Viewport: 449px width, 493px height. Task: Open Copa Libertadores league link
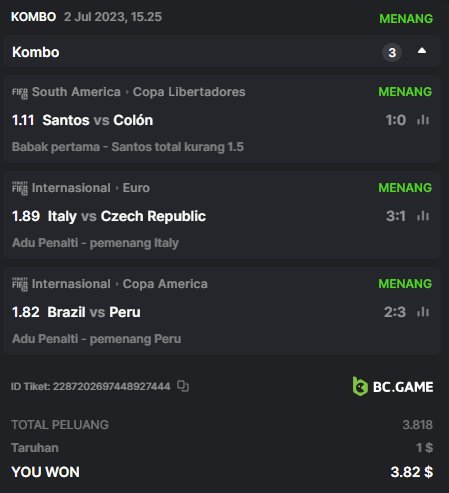[x=189, y=92]
